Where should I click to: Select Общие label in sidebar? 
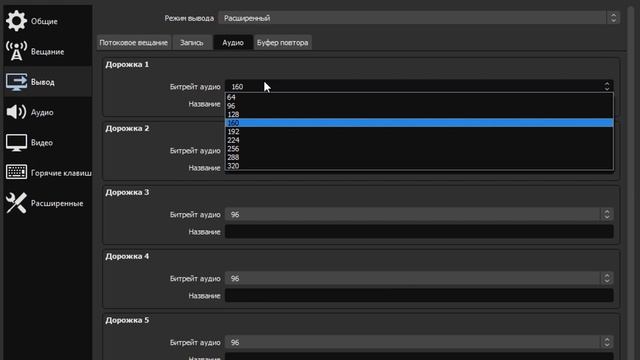pos(44,21)
